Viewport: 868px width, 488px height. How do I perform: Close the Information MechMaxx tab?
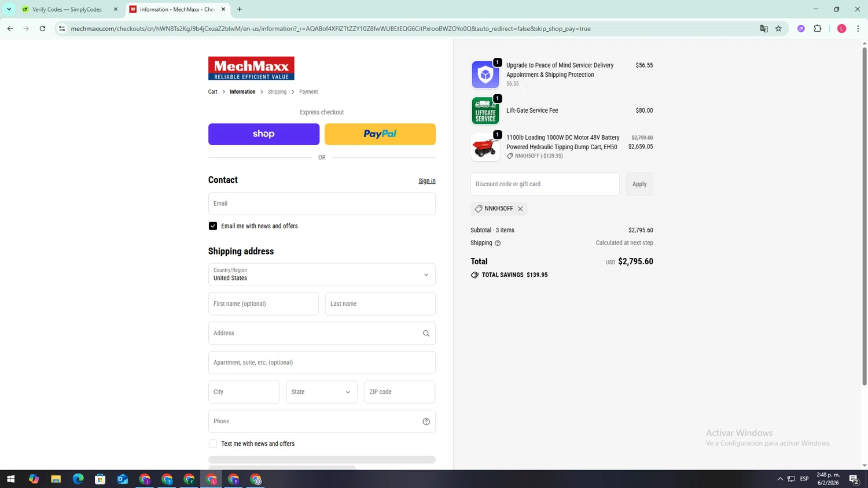click(x=223, y=9)
